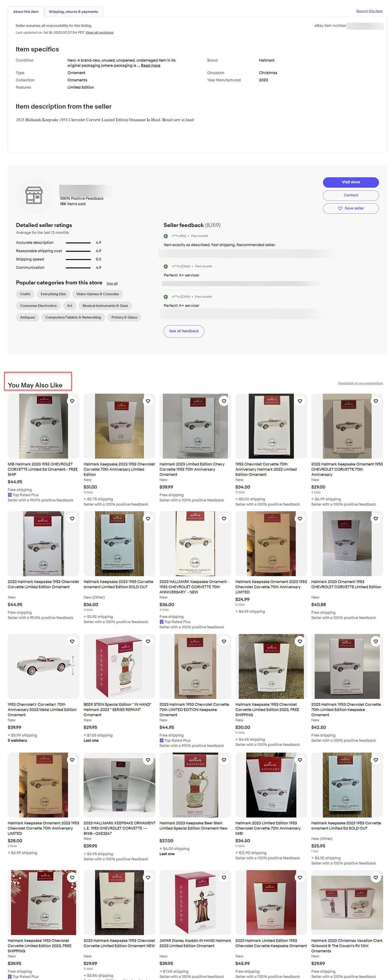The height and width of the screenshot is (980, 391).
Task: Expand popular categories with See all
Action: pyautogui.click(x=112, y=283)
